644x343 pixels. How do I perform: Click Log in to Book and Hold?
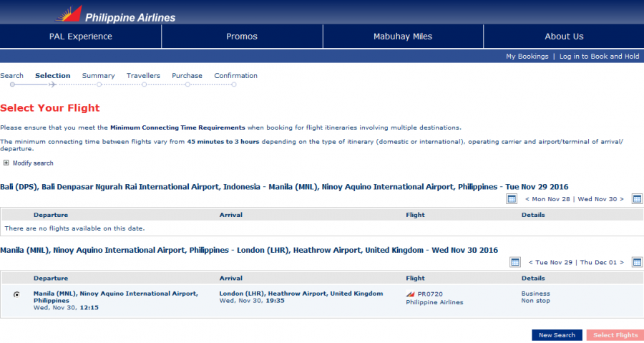[x=599, y=57]
